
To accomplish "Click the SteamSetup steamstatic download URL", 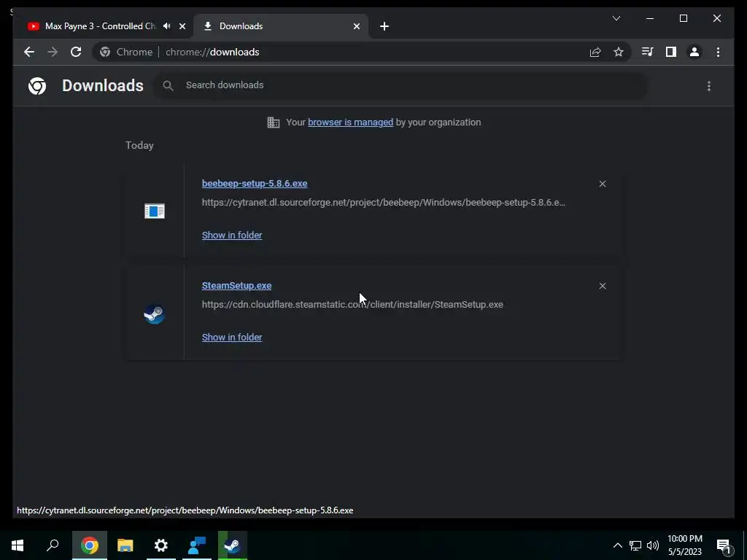I will (x=352, y=304).
